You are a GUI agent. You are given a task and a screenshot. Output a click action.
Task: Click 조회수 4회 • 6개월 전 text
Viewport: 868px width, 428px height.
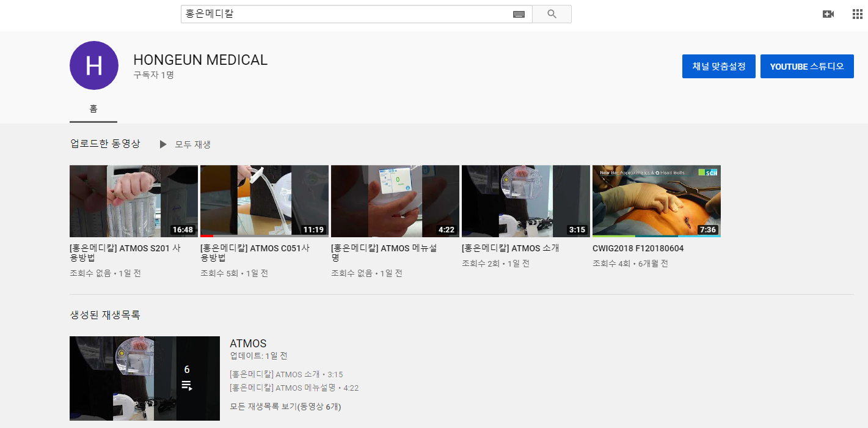tap(630, 264)
